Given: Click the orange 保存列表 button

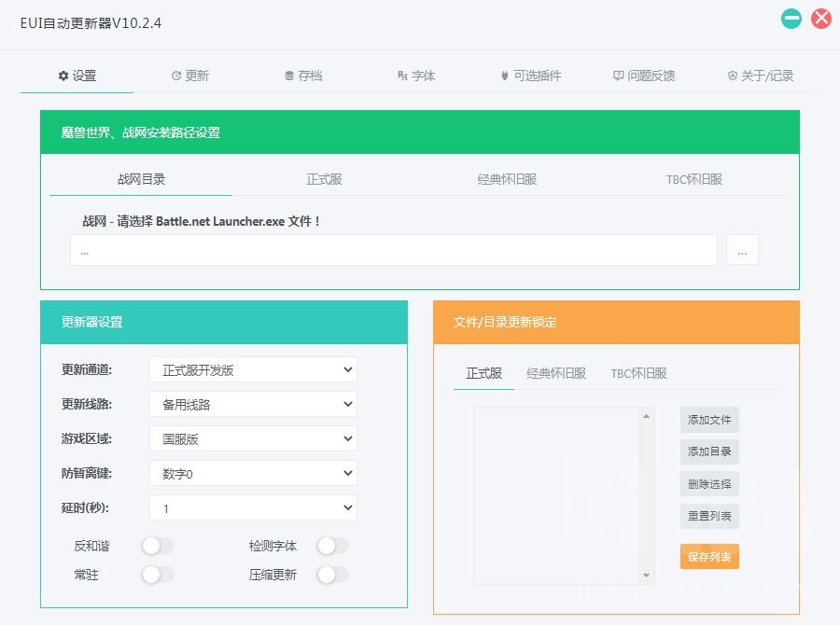Looking at the screenshot, I should tap(708, 556).
